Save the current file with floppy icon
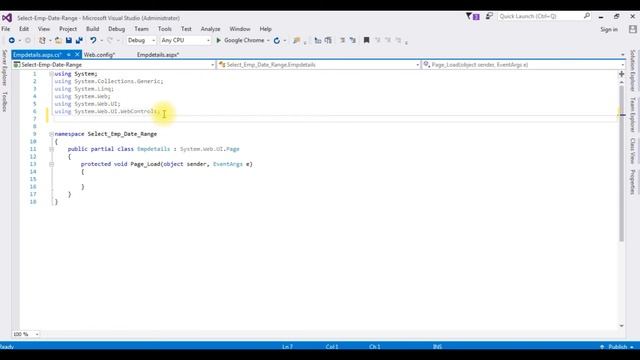Screen dimensions: 640x360 coord(69,40)
